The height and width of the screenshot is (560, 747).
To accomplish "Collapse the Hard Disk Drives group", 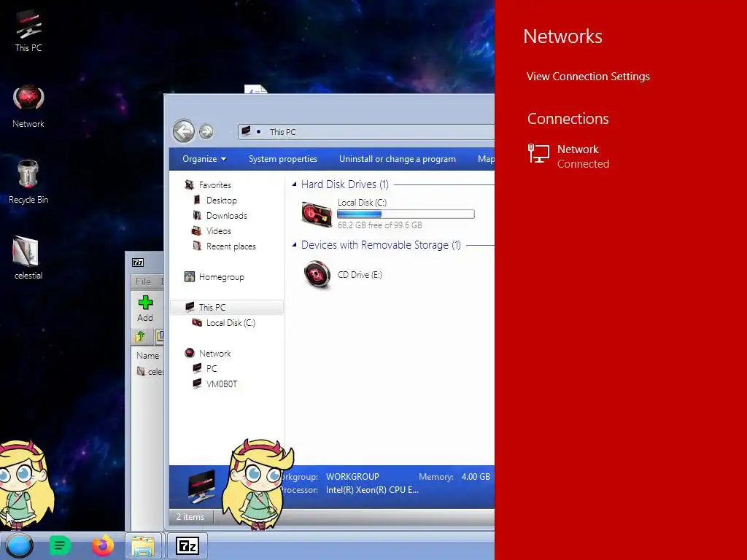I will coord(295,184).
